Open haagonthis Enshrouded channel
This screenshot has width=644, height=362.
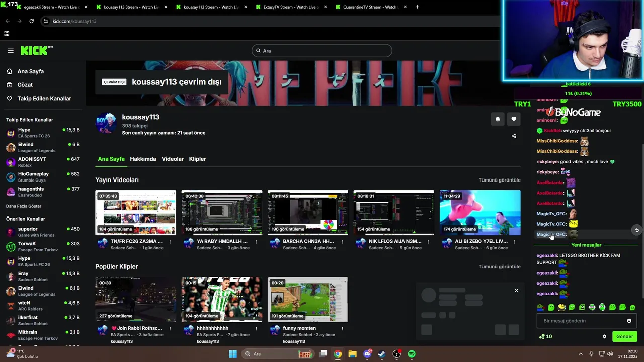pos(43,192)
